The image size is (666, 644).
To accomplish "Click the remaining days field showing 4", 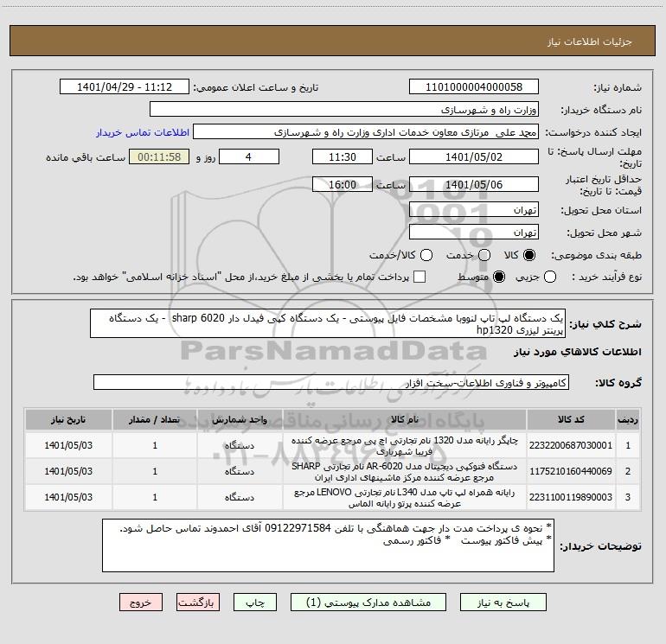I will coord(249,156).
